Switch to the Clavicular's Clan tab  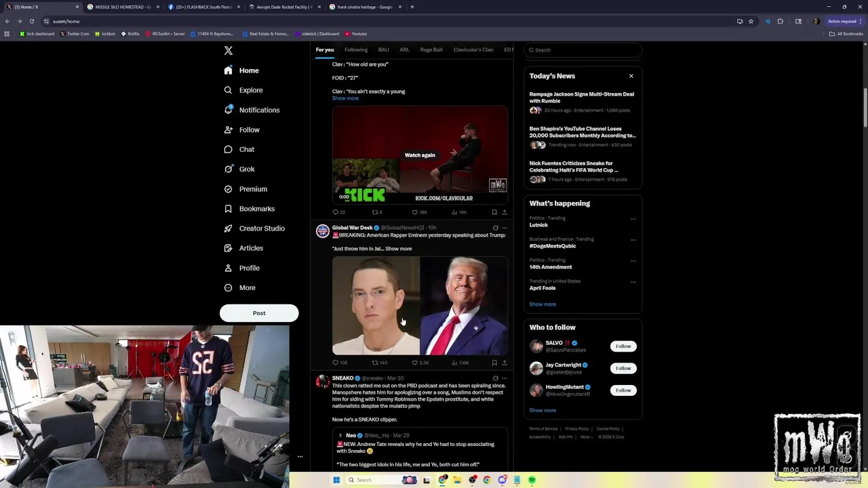[473, 49]
